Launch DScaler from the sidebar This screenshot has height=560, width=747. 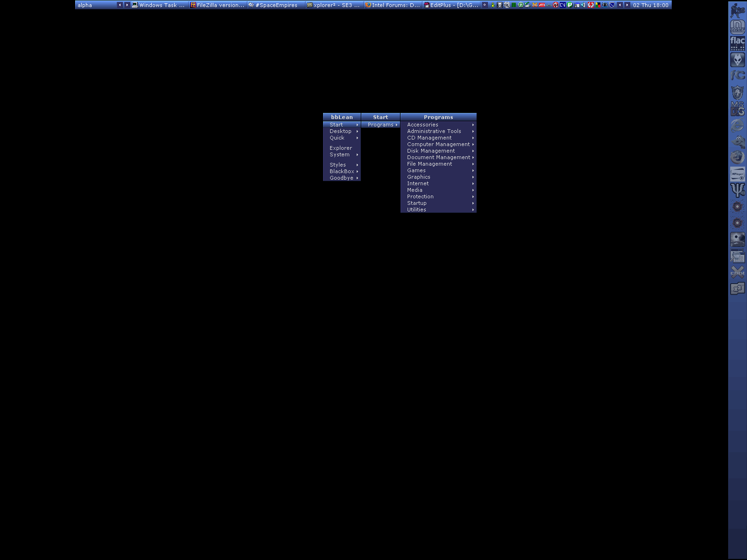(737, 27)
